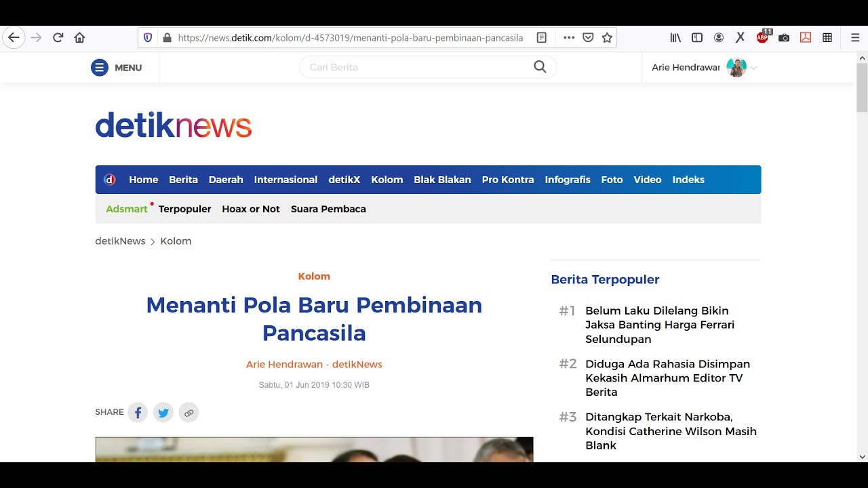Open the Foto section
The height and width of the screenshot is (488, 868).
[612, 180]
